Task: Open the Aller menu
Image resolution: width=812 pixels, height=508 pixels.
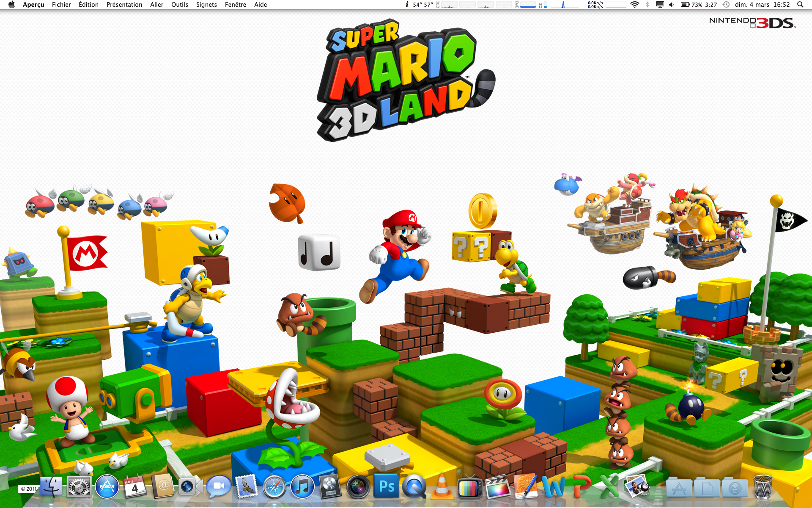Action: click(x=156, y=5)
